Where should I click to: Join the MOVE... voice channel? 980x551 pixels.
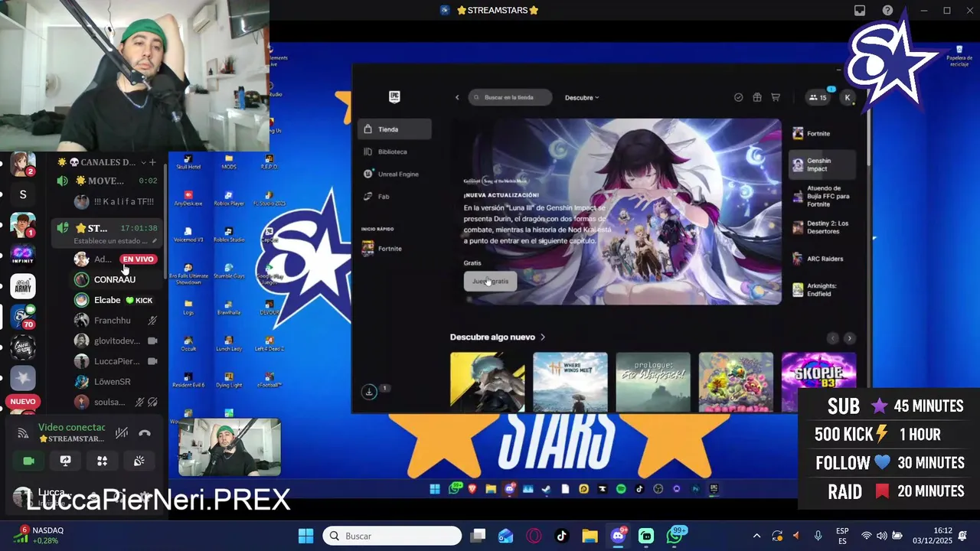[106, 181]
